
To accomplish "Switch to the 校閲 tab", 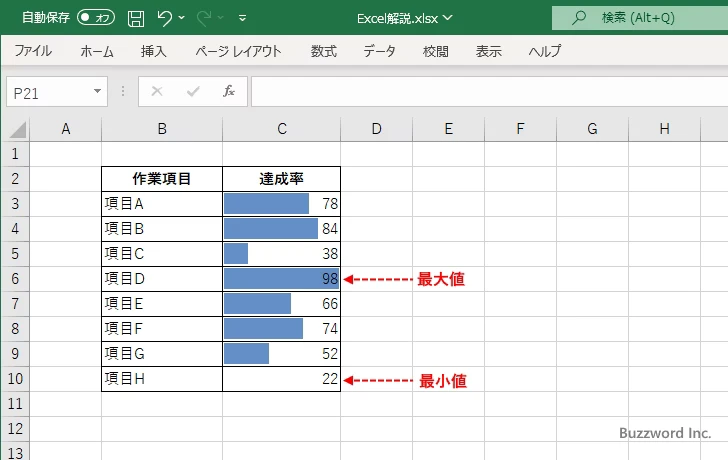I will coord(436,51).
